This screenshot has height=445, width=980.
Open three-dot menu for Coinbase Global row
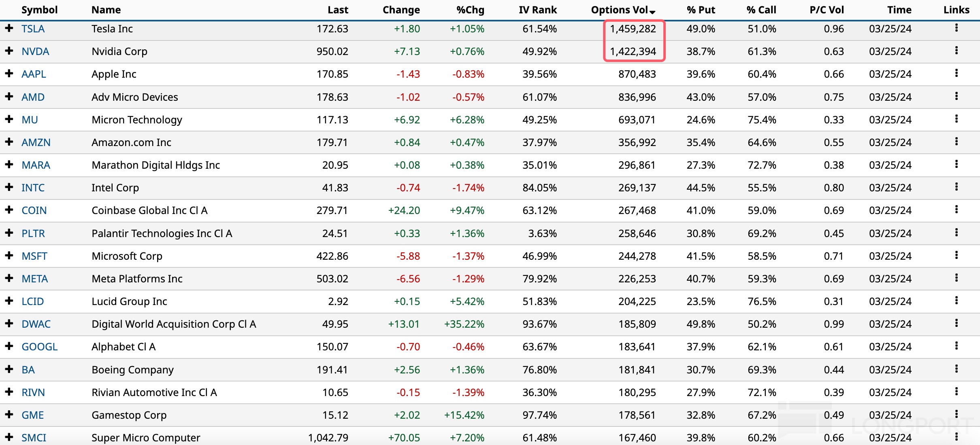pyautogui.click(x=957, y=210)
